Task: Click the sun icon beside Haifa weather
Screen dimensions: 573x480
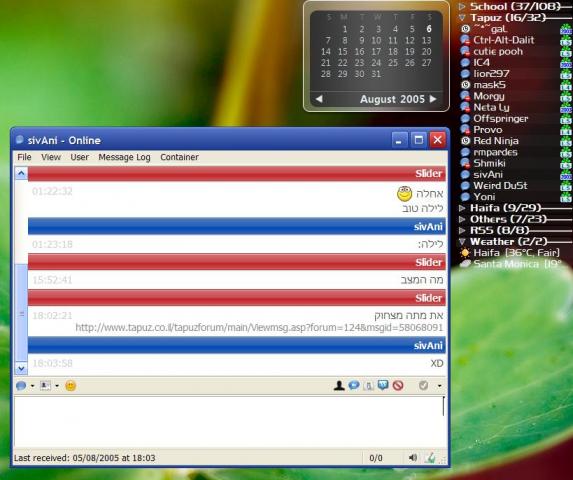Action: tap(465, 253)
